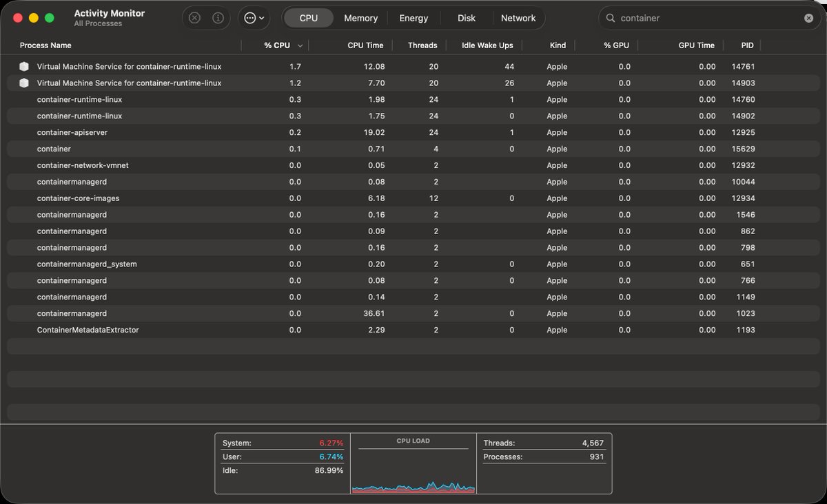Click the System 6.27% value
The image size is (827, 504).
click(x=331, y=443)
